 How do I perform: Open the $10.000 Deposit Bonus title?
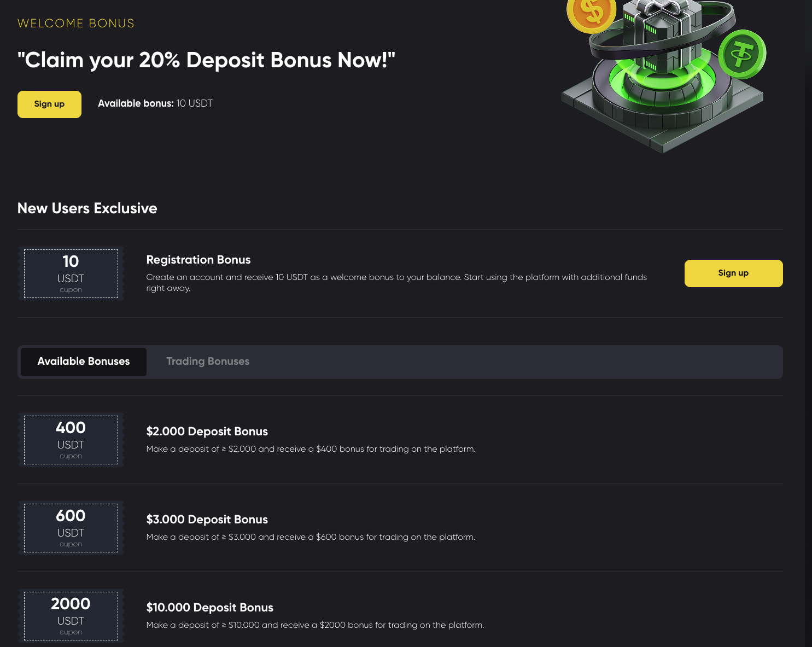(x=210, y=608)
